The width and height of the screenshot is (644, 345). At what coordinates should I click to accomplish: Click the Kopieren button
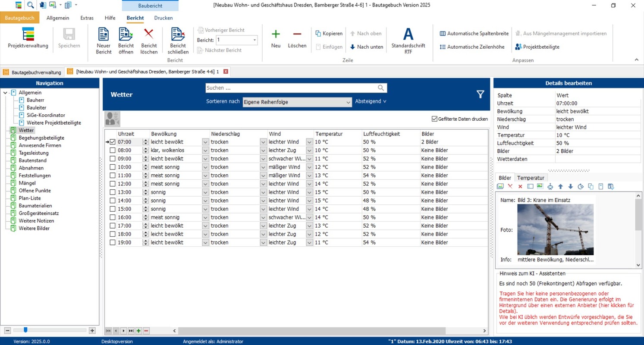coord(328,33)
